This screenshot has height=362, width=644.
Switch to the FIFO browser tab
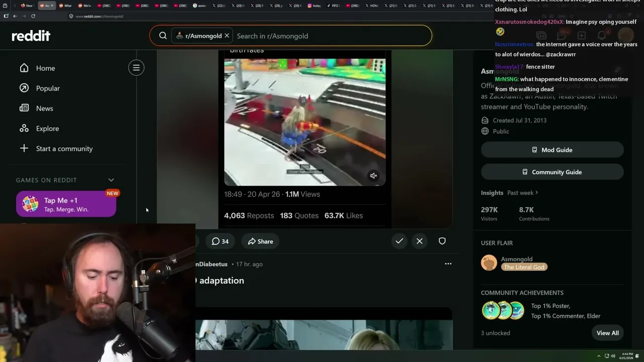tap(334, 6)
